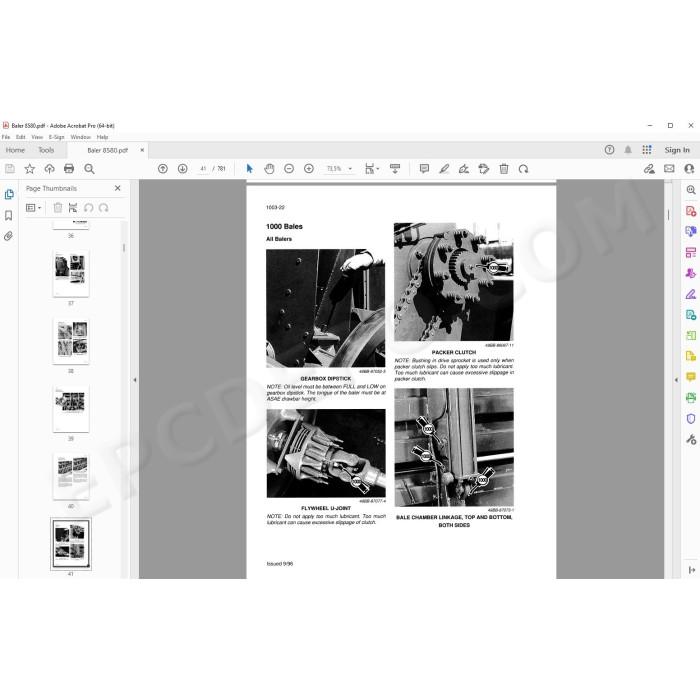
Task: Expand thumbnail options dropdown menu
Action: (x=33, y=208)
